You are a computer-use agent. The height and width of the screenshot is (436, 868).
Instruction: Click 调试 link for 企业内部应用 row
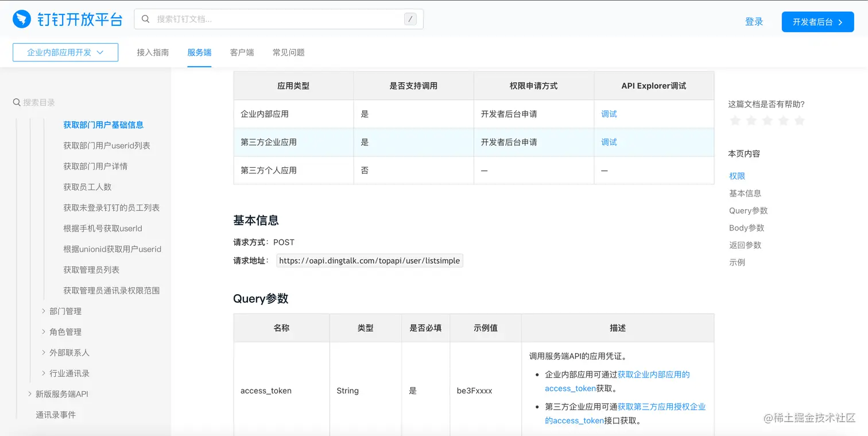609,114
